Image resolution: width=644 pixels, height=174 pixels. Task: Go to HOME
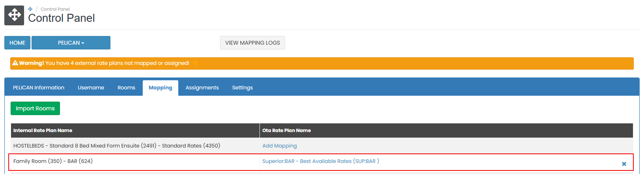point(17,43)
